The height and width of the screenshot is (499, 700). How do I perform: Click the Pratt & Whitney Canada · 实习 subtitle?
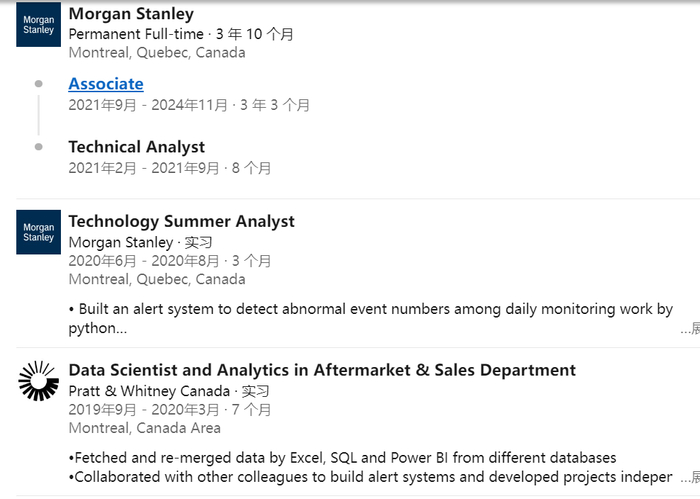(x=169, y=391)
